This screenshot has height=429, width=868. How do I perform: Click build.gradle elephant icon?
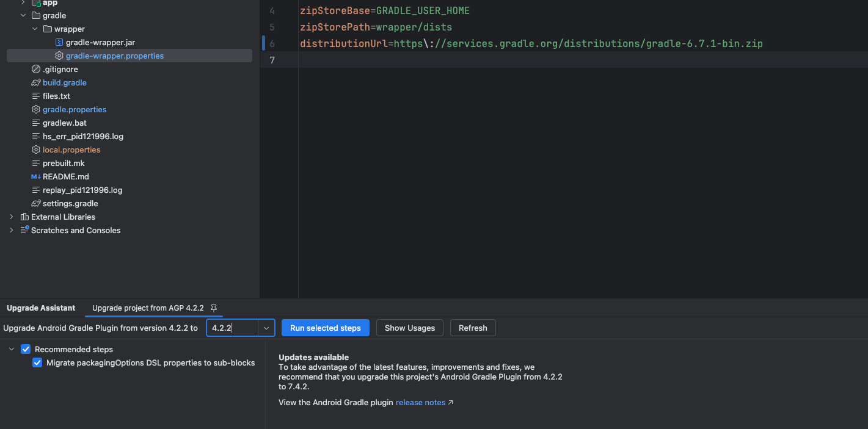click(x=36, y=82)
